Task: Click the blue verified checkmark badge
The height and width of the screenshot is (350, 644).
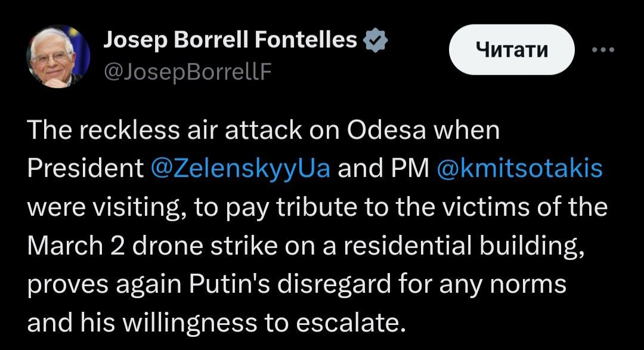Action: coord(377,41)
